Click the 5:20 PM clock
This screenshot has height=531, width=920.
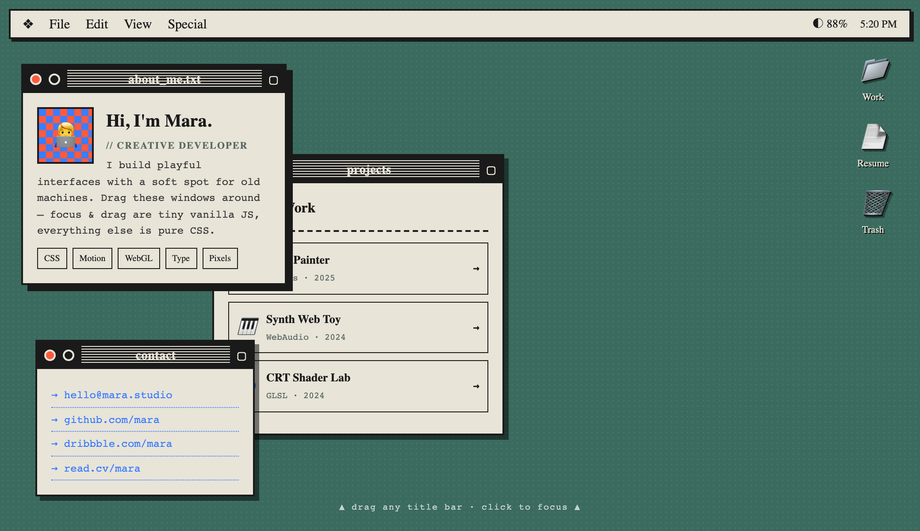point(878,24)
